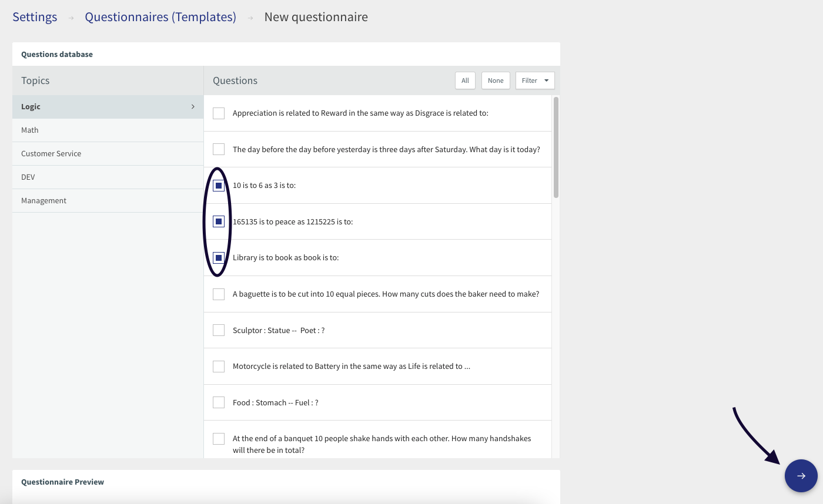Viewport: 823px width, 504px height.
Task: Click the 'Questionnaire Preview' heading
Action: click(62, 482)
